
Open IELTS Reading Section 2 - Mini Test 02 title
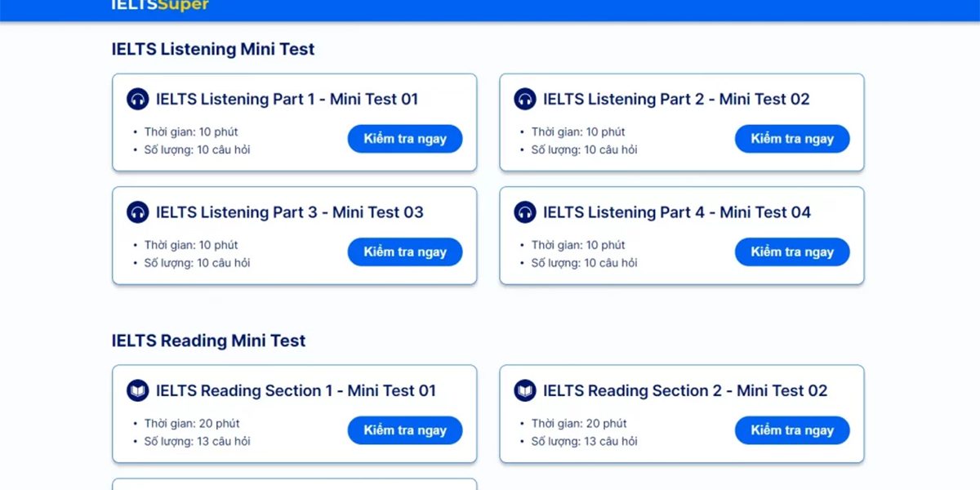pyautogui.click(x=685, y=390)
